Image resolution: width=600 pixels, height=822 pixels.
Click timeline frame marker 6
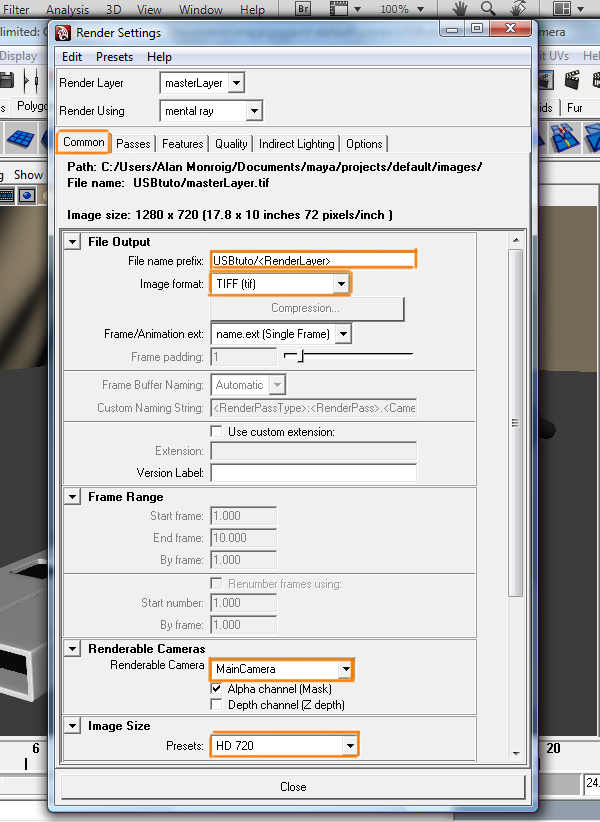coord(36,748)
